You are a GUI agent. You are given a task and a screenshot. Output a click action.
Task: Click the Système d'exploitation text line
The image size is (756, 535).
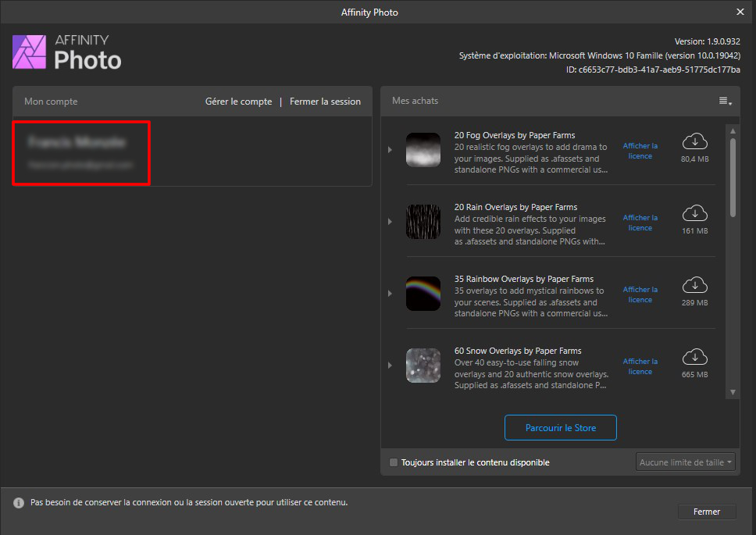(x=599, y=56)
